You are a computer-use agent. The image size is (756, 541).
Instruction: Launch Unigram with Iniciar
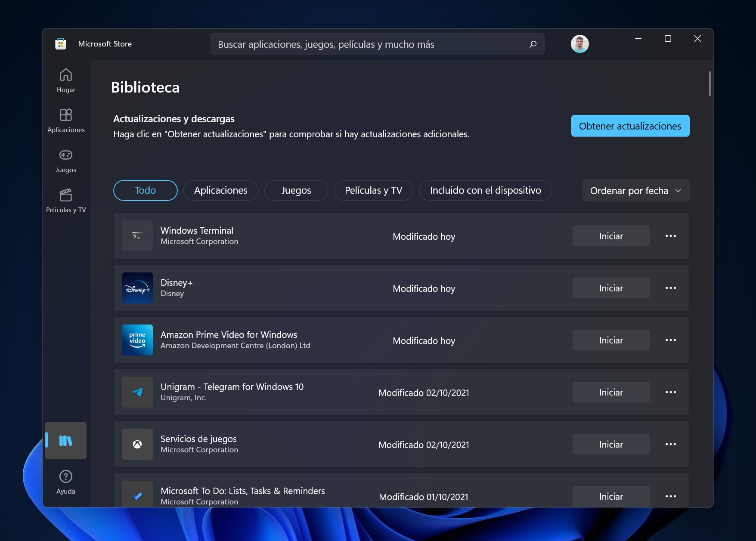tap(611, 392)
